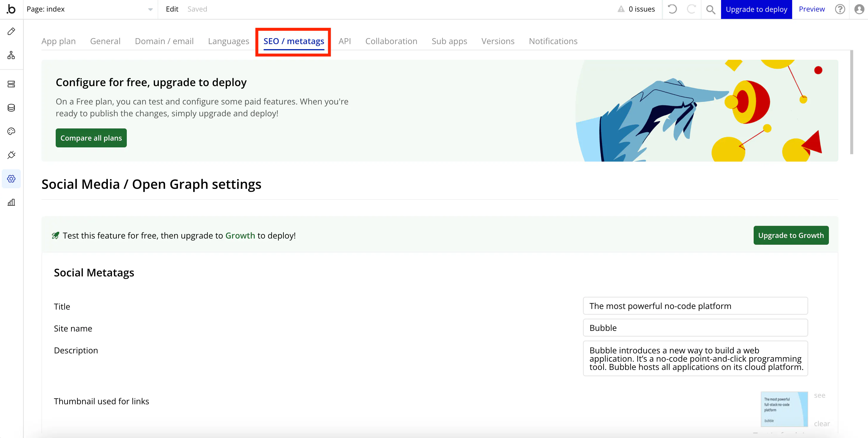This screenshot has width=868, height=438.
Task: Open the Data tab database icon
Action: click(x=11, y=108)
